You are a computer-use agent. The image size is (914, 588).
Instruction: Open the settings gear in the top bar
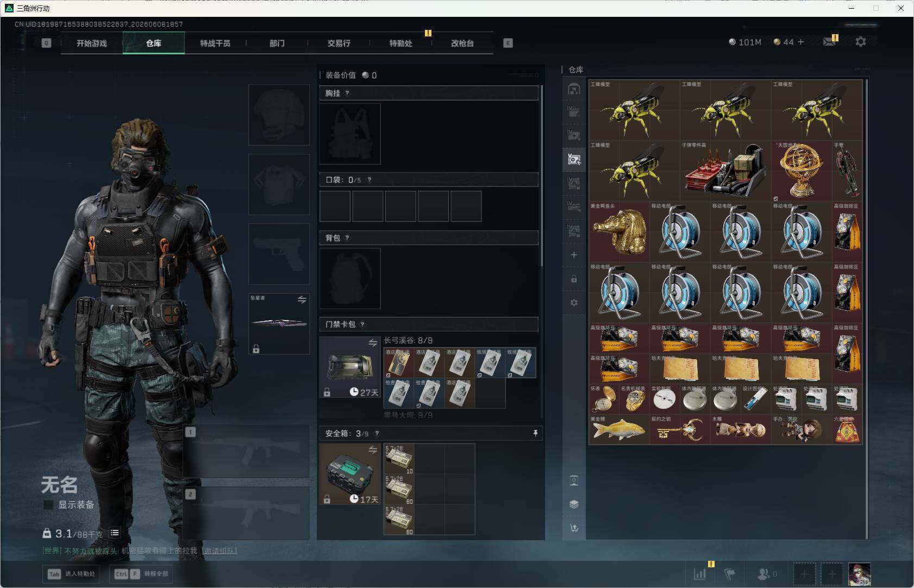click(861, 42)
